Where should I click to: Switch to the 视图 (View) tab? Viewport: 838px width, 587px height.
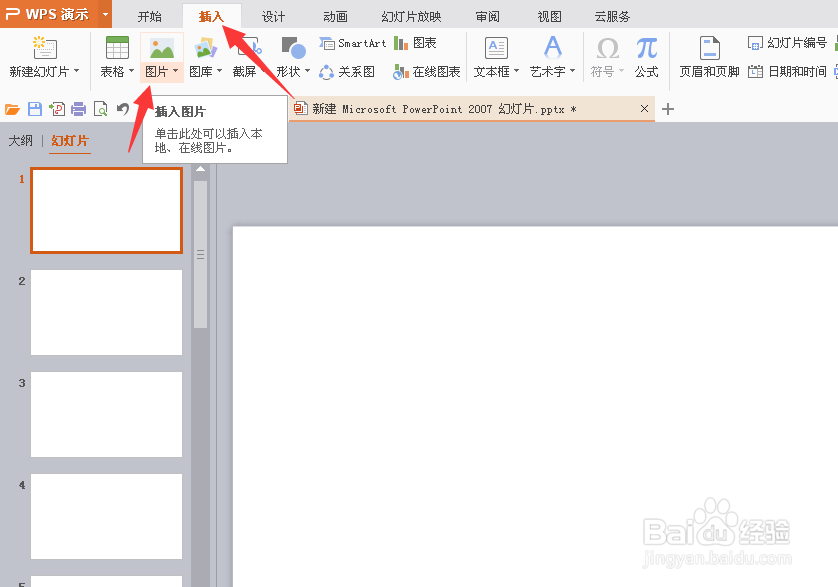[549, 17]
